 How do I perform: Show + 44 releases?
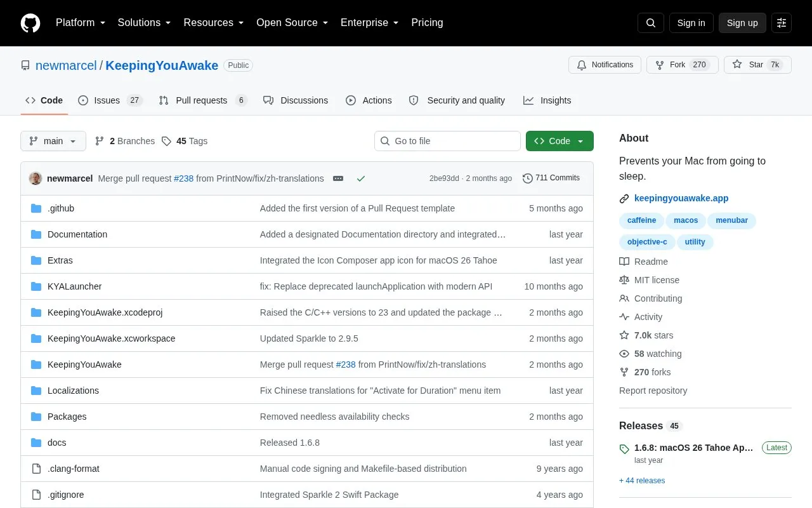642,481
